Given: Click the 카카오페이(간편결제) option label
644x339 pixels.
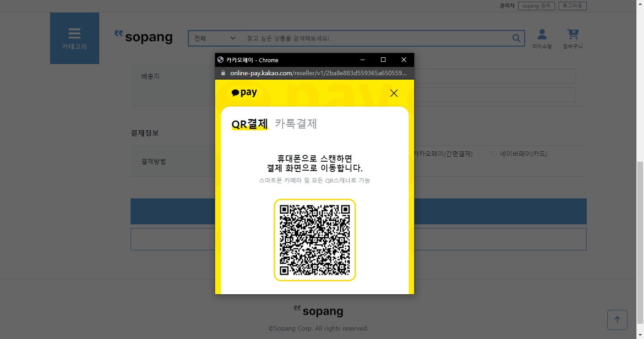Looking at the screenshot, I should coord(443,154).
